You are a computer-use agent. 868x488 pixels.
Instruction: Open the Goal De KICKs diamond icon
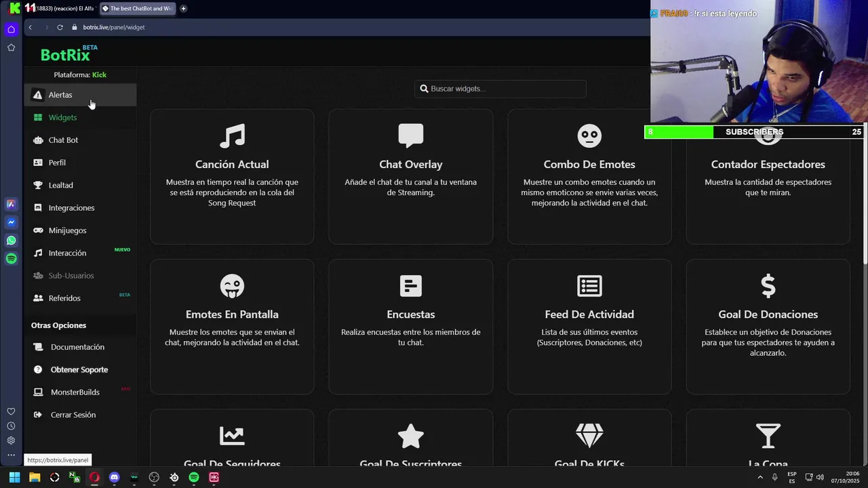click(589, 436)
